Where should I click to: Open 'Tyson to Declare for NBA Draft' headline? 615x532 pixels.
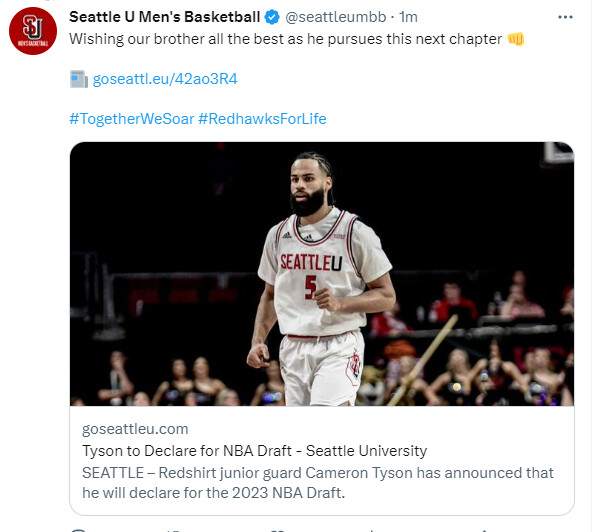[254, 450]
